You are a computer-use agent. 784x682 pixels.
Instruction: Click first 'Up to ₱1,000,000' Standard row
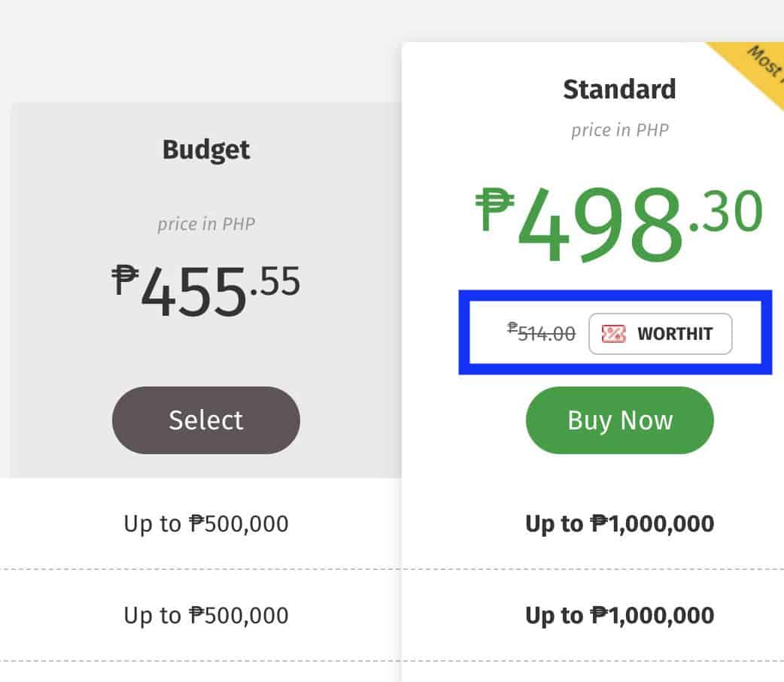click(x=619, y=523)
